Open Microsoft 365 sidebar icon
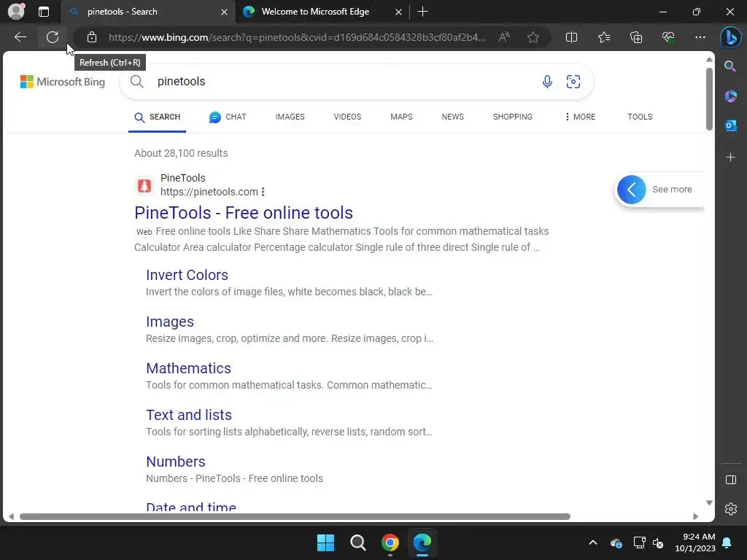The image size is (747, 560). (730, 96)
